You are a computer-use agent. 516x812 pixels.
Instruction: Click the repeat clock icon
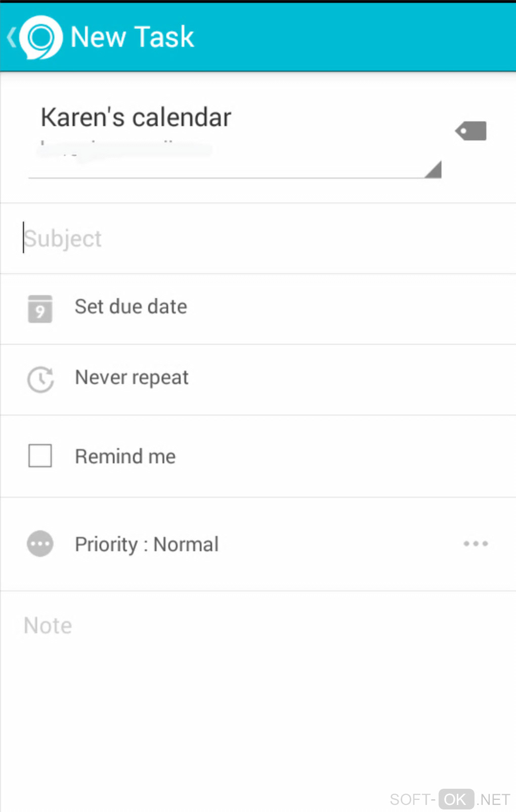[40, 379]
